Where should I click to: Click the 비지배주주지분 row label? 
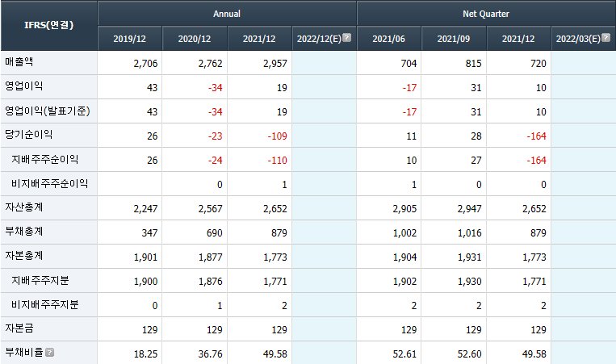(44, 305)
